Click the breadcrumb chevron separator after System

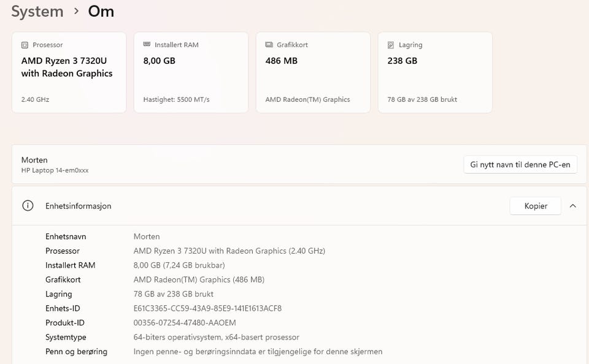tap(76, 11)
